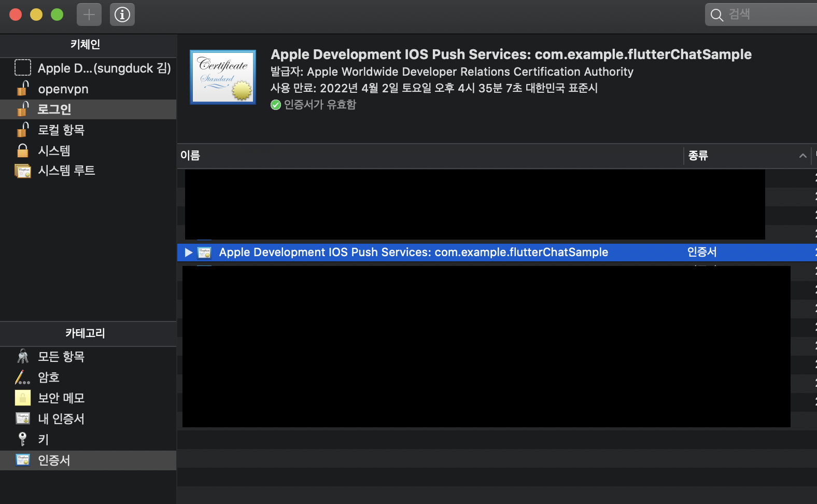Click the 인증서 type cell in selected row
817x504 pixels.
pyautogui.click(x=702, y=252)
